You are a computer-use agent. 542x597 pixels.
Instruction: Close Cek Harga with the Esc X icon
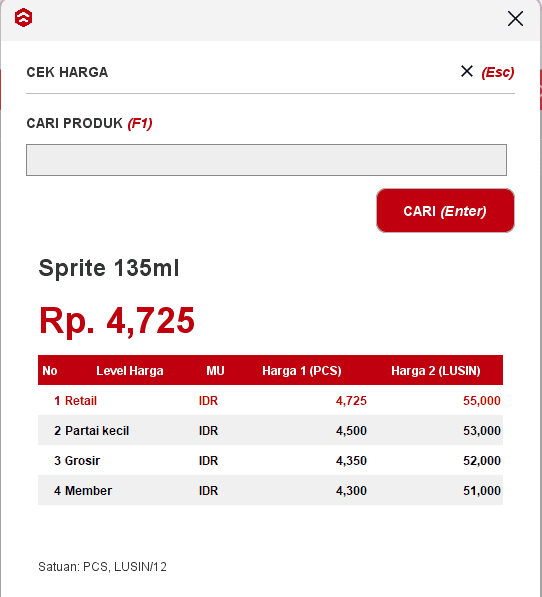(467, 71)
